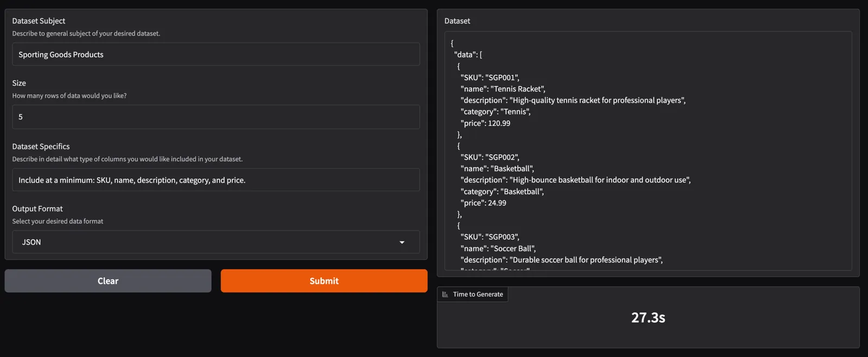Viewport: 868px width, 357px height.
Task: Click the "name": "Basketball" line
Action: coord(497,169)
